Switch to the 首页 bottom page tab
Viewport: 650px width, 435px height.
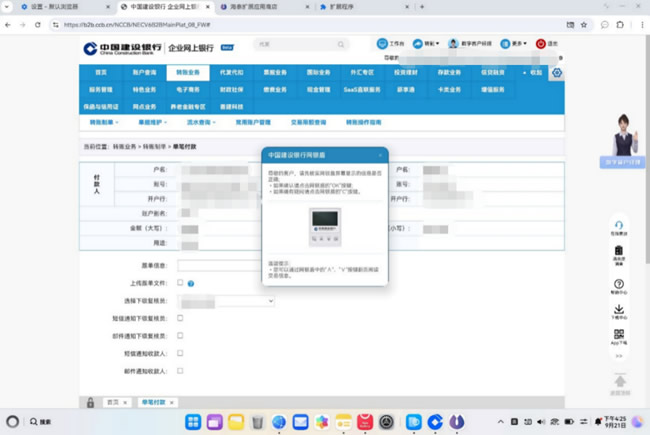pos(113,402)
